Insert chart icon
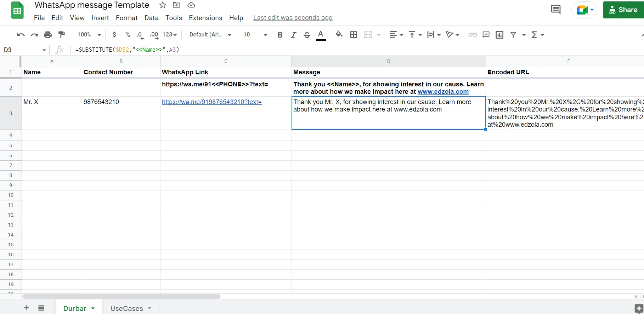The image size is (644, 314). [499, 35]
